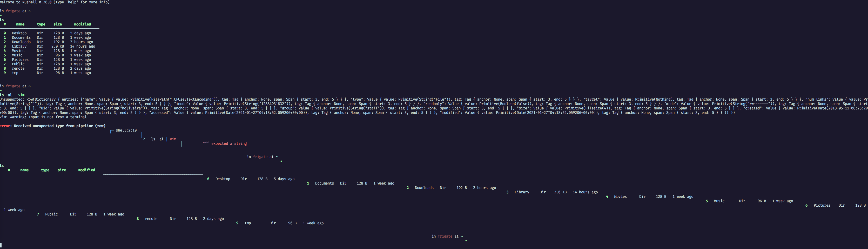The width and height of the screenshot is (868, 249).
Task: Click the Pictures directory listing
Action: click(x=20, y=59)
